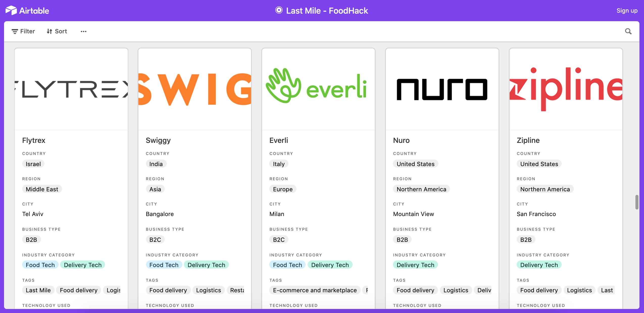This screenshot has width=644, height=313.
Task: Click the Middle East region tag
Action: 42,189
